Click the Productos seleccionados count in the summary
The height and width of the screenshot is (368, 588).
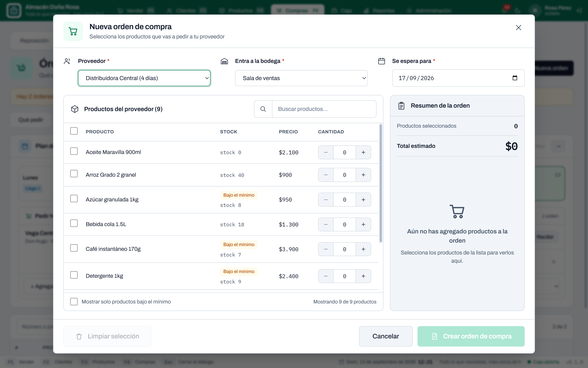516,126
